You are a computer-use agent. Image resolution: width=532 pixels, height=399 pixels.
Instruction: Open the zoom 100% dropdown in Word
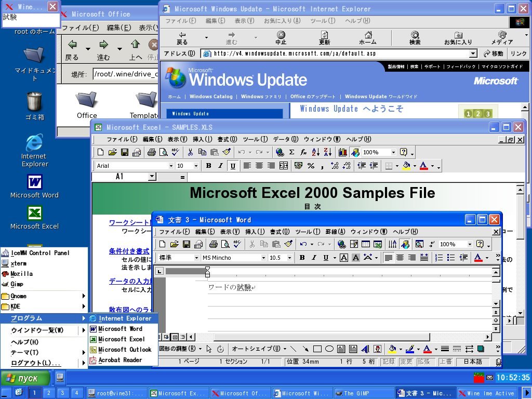[x=470, y=244]
